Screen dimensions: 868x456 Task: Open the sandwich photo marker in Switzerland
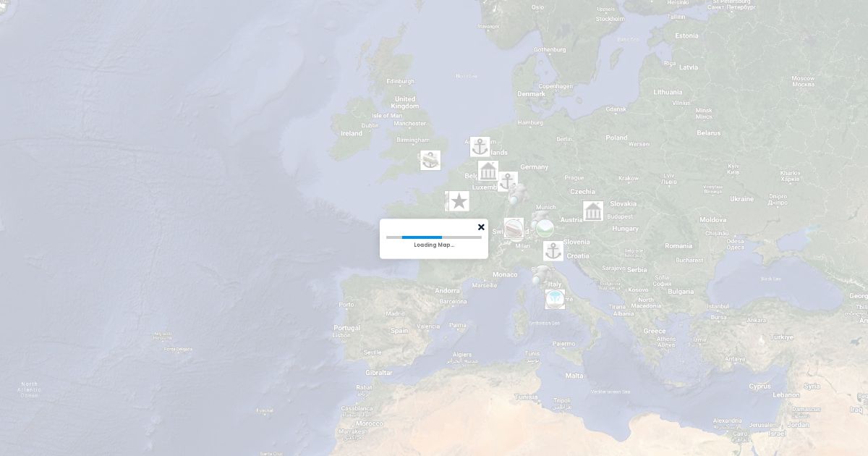[x=514, y=229]
